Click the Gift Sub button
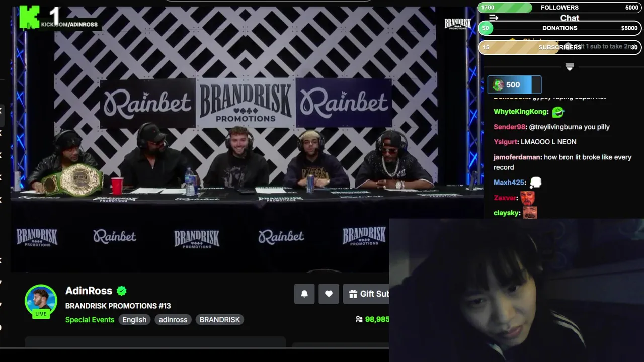Screen dimensions: 644x362 tap(366, 294)
